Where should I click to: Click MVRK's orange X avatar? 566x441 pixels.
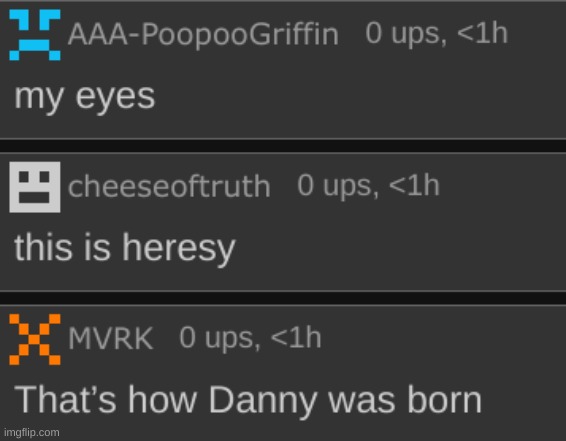coord(35,340)
